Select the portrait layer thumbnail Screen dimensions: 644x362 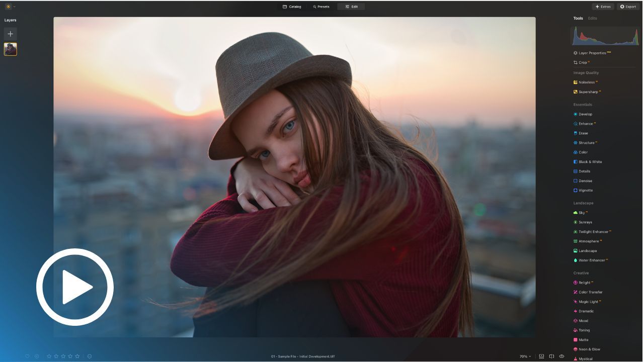[11, 49]
